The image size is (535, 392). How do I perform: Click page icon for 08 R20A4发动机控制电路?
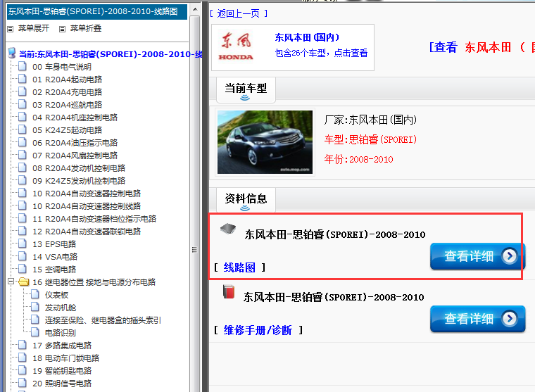23,167
